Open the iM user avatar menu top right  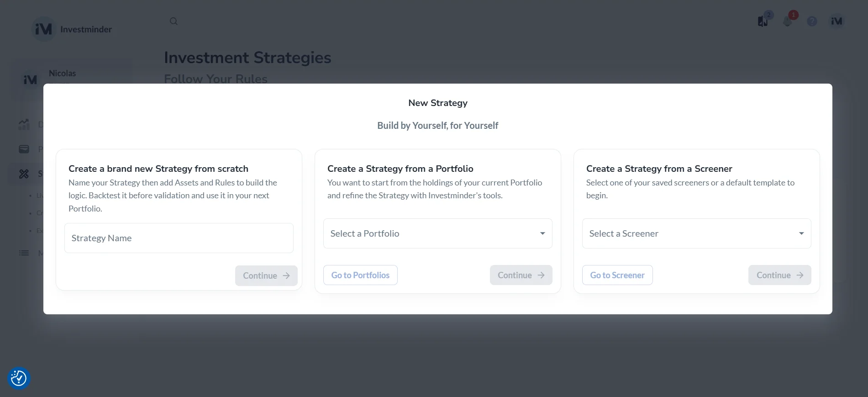[836, 21]
